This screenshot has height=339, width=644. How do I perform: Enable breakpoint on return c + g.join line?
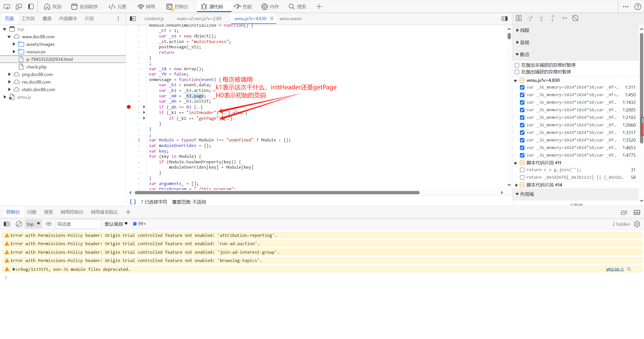tap(522, 170)
